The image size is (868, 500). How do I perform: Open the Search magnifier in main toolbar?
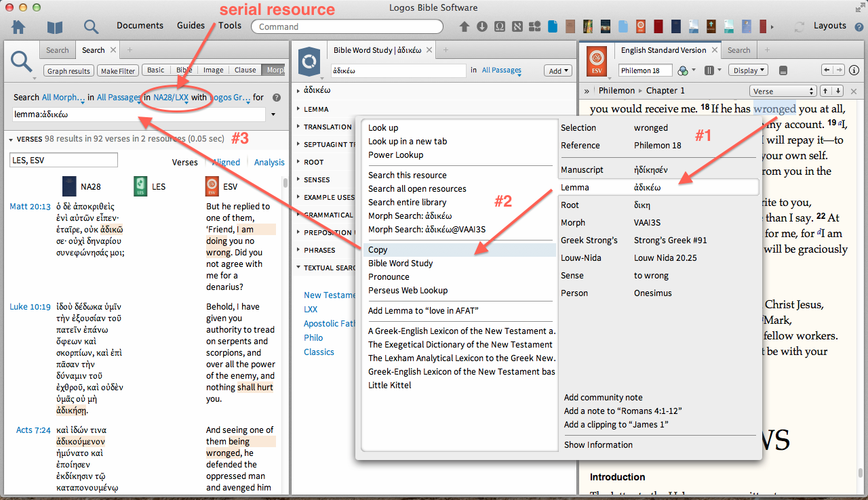click(x=92, y=27)
